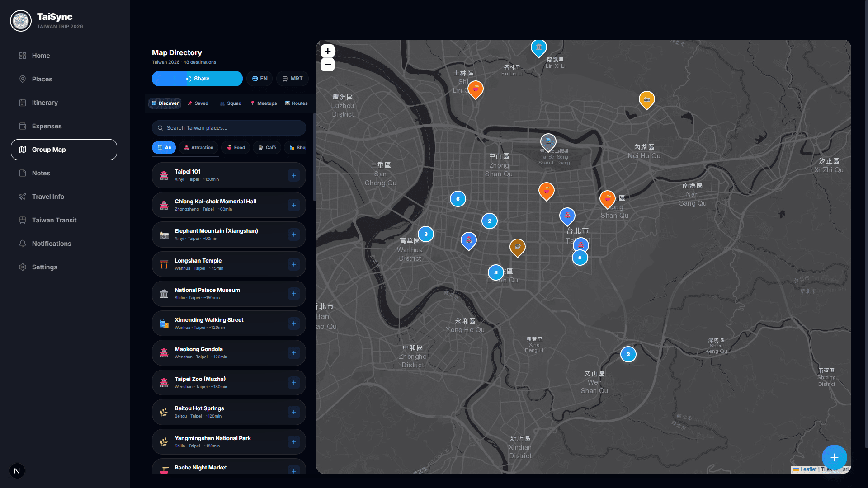
Task: Click the Search Taiwan places field
Action: click(229, 128)
